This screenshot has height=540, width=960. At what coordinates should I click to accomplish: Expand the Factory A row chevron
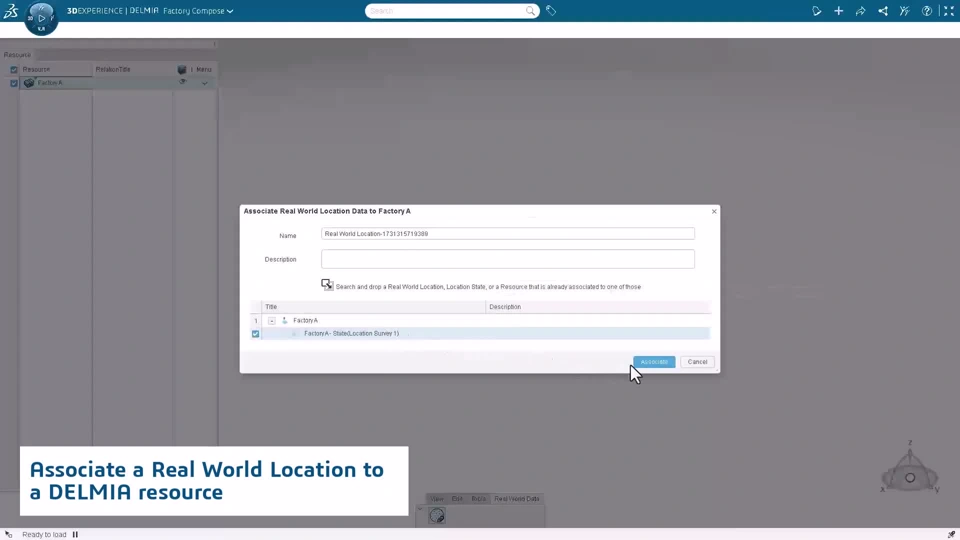coord(204,83)
